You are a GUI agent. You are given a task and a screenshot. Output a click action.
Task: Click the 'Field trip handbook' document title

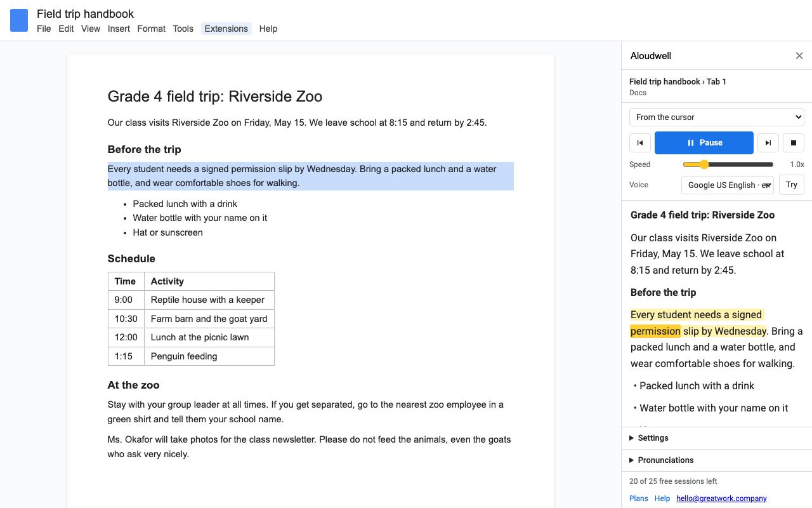pos(86,13)
